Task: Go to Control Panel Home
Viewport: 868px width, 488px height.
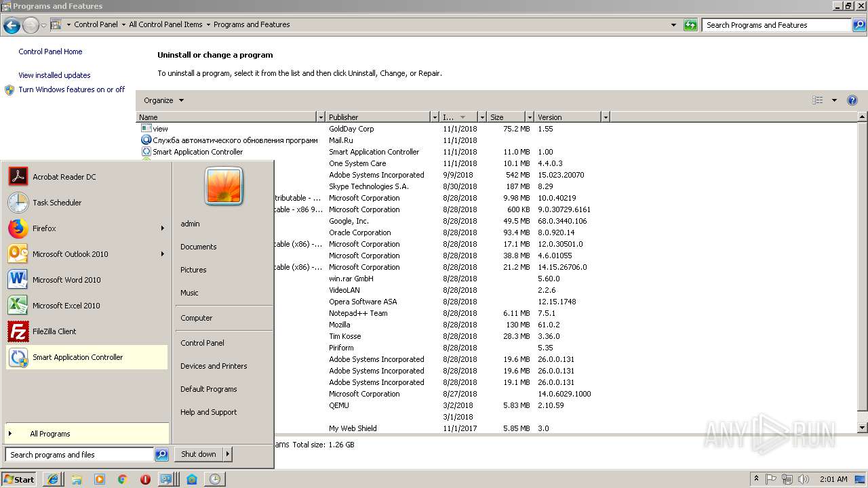Action: click(x=50, y=52)
